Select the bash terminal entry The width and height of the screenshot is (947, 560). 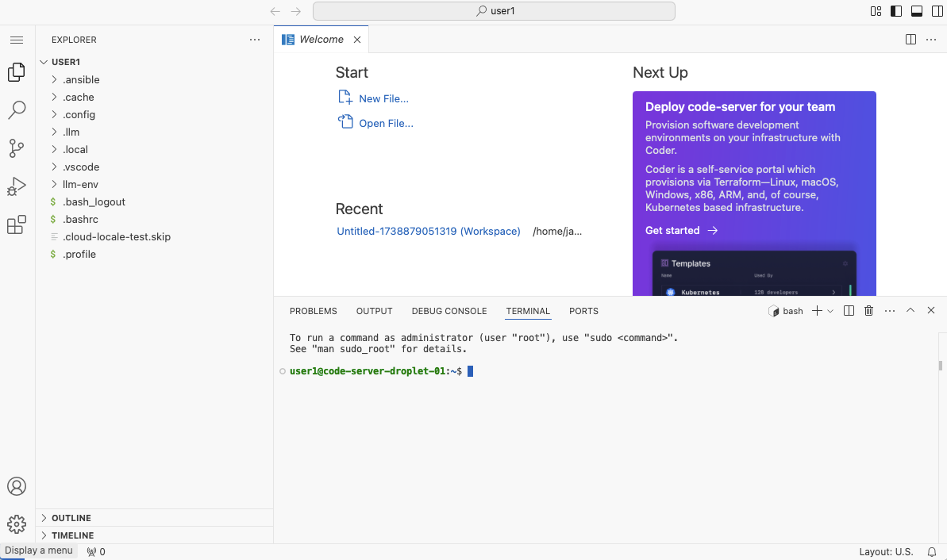pyautogui.click(x=786, y=311)
